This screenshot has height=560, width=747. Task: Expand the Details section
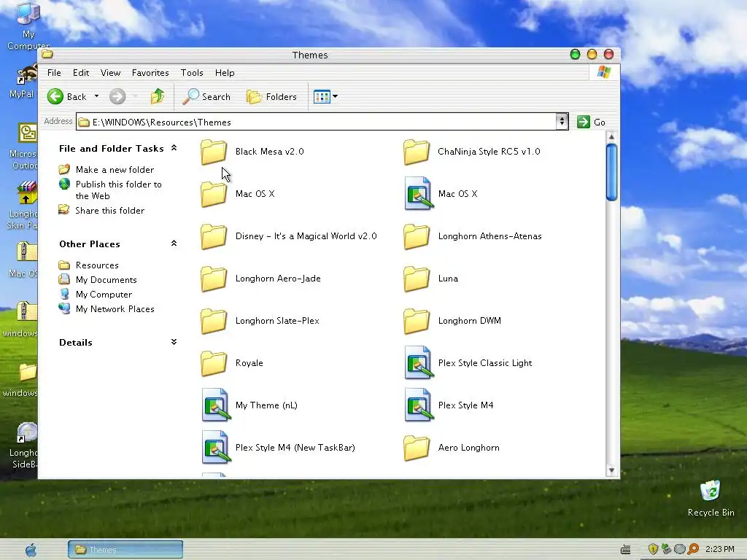click(x=174, y=342)
